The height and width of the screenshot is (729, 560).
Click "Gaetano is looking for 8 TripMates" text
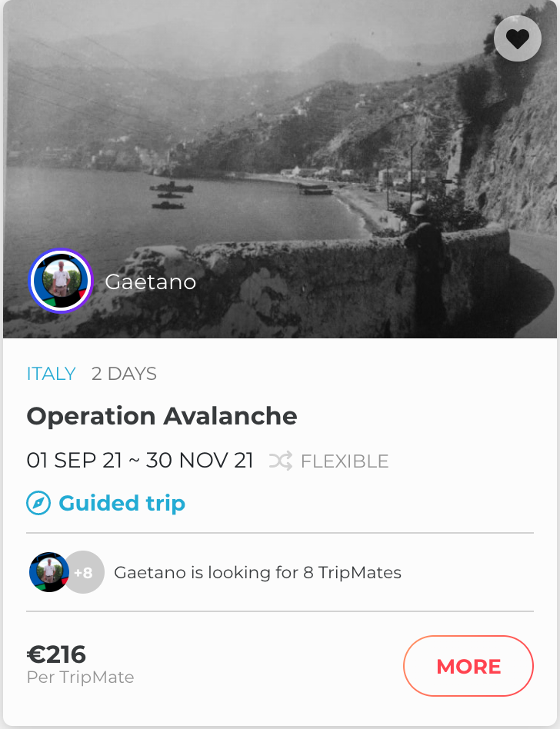click(258, 573)
